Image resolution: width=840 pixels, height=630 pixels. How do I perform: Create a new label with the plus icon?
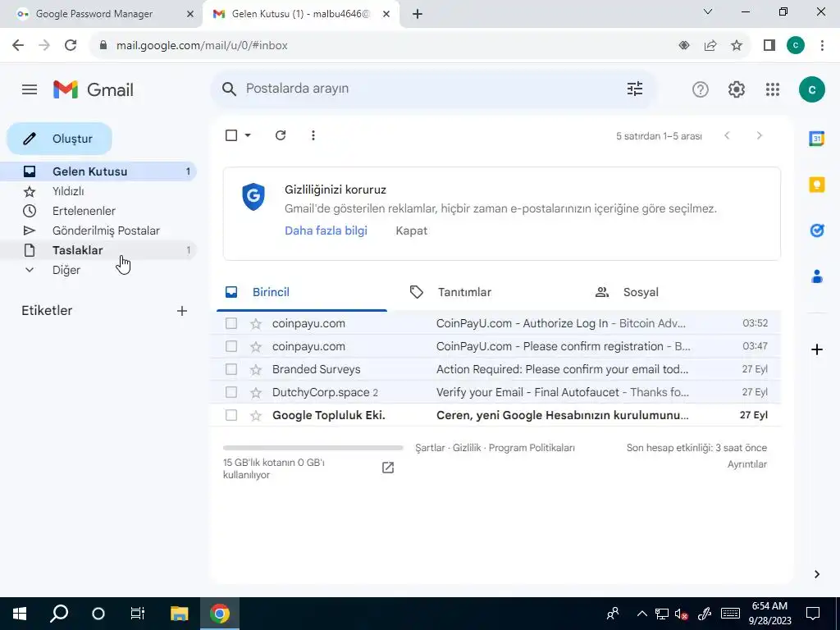182,311
